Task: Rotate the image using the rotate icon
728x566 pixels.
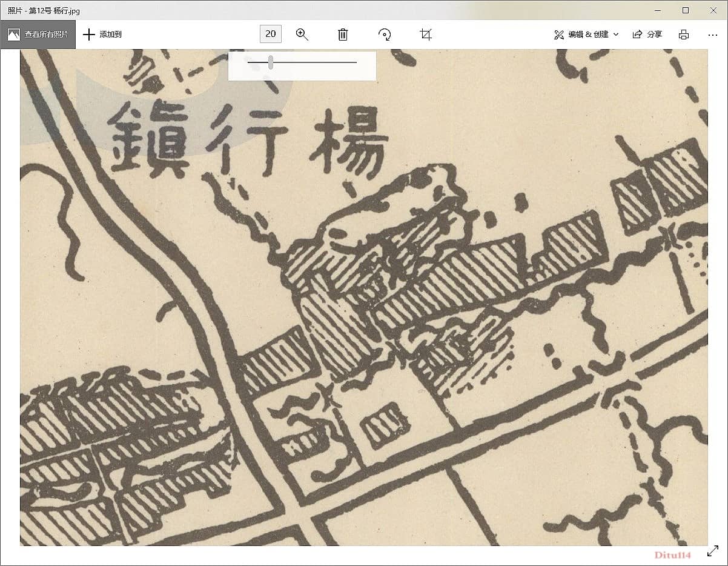Action: (x=385, y=35)
